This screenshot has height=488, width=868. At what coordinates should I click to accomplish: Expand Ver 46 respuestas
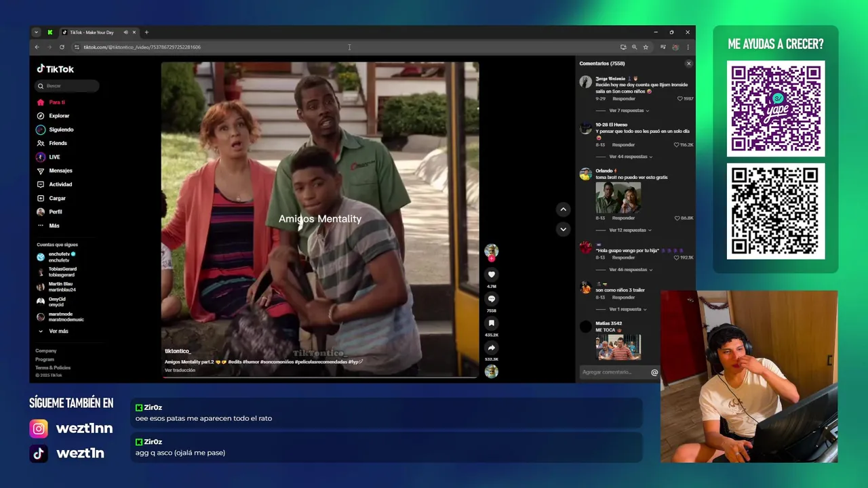(x=631, y=270)
